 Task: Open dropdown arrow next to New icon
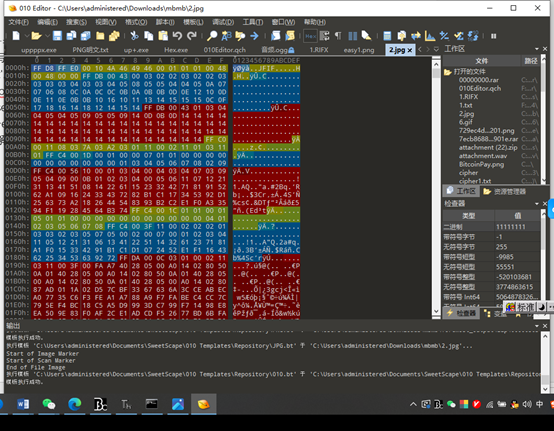click(26, 36)
